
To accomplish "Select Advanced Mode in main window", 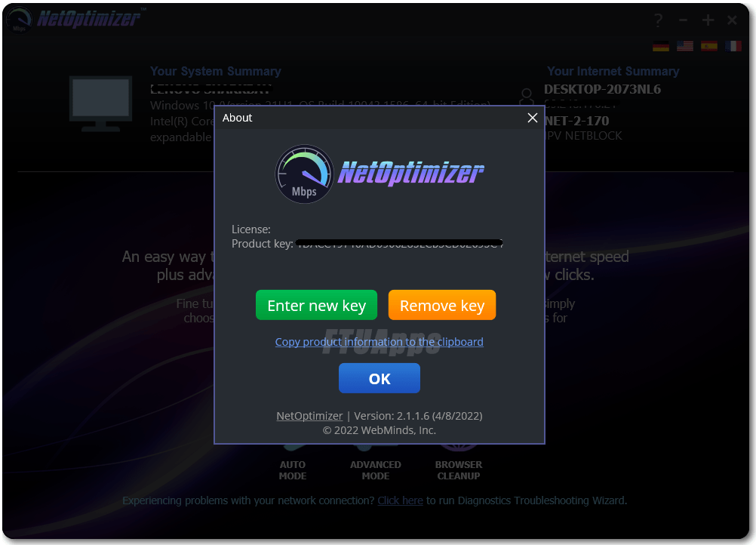I will [376, 470].
